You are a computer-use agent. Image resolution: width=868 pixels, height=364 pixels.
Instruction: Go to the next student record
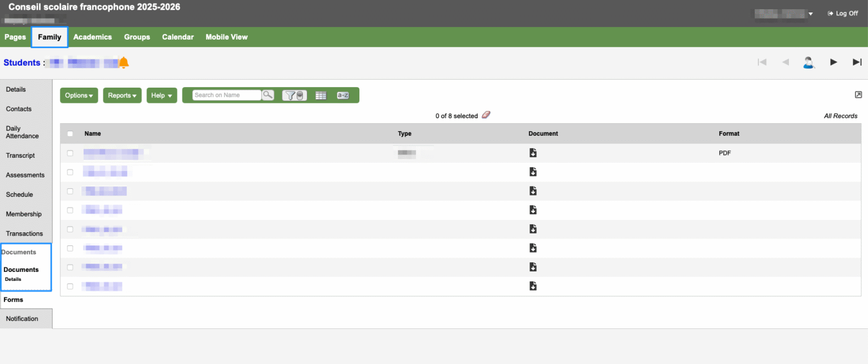tap(834, 62)
